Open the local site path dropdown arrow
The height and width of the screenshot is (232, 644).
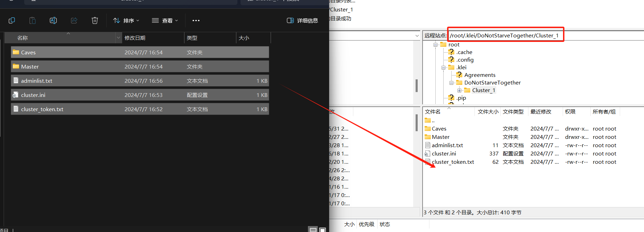coord(417,36)
